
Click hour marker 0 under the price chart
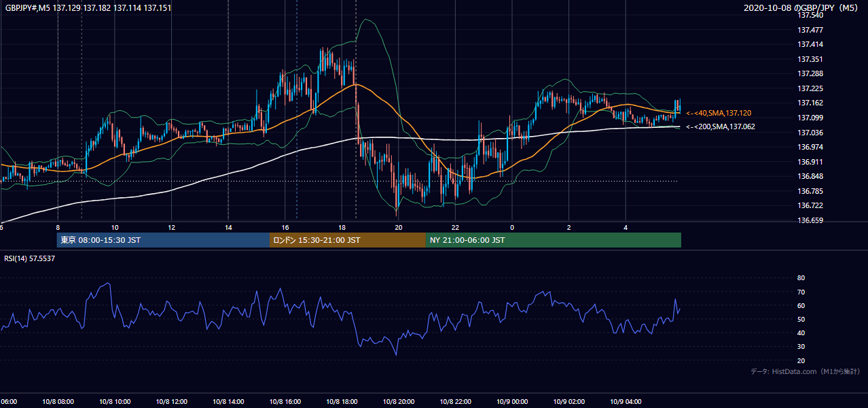coord(512,228)
